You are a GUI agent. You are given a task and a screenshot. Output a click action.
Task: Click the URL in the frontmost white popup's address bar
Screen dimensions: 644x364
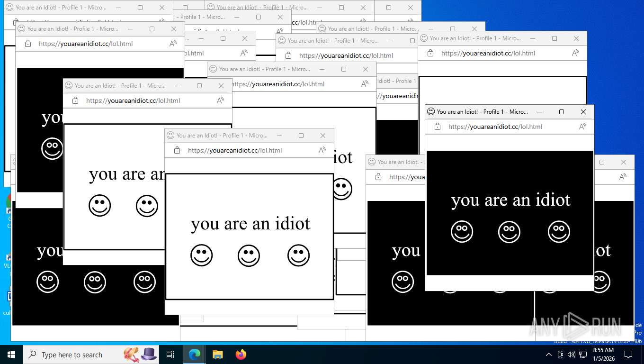click(235, 150)
